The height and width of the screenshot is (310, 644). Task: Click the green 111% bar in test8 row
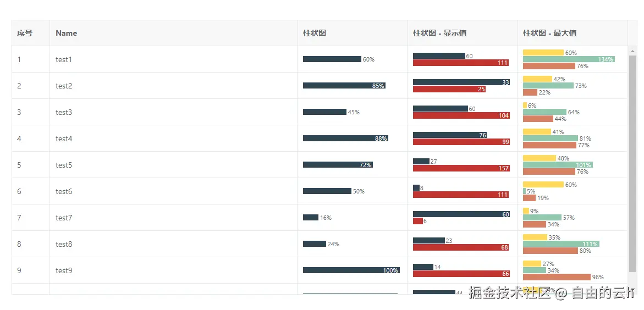561,244
